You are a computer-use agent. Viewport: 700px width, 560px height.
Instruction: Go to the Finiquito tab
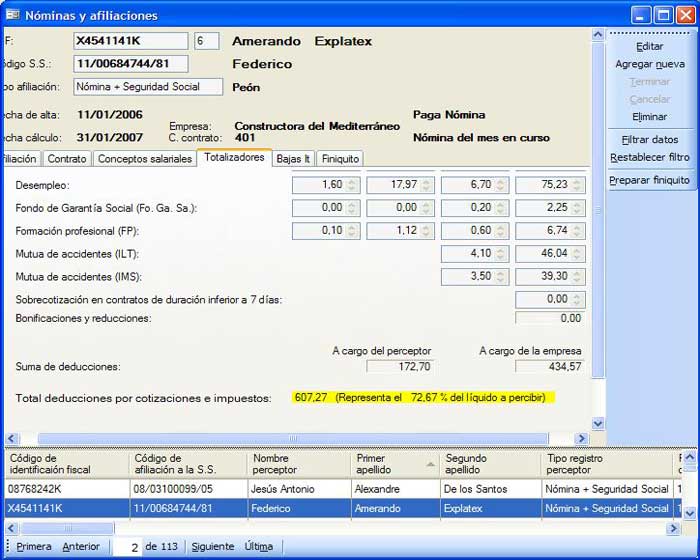[340, 159]
